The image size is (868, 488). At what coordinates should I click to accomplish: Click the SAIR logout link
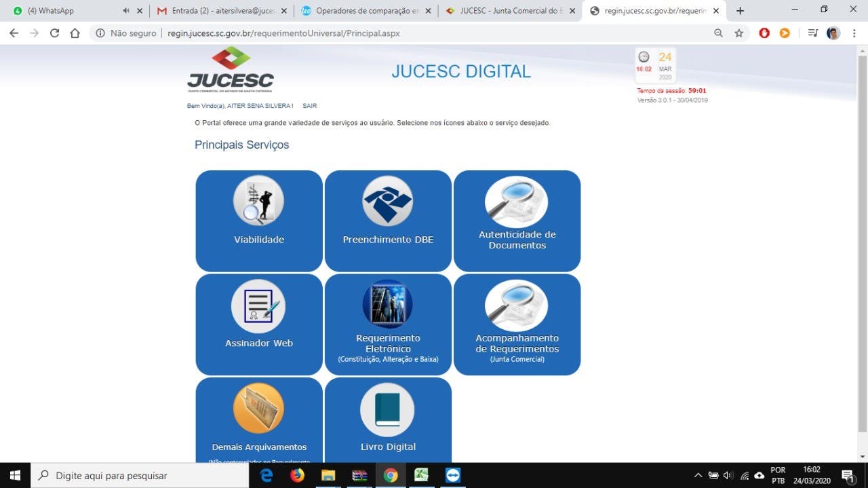tap(309, 106)
